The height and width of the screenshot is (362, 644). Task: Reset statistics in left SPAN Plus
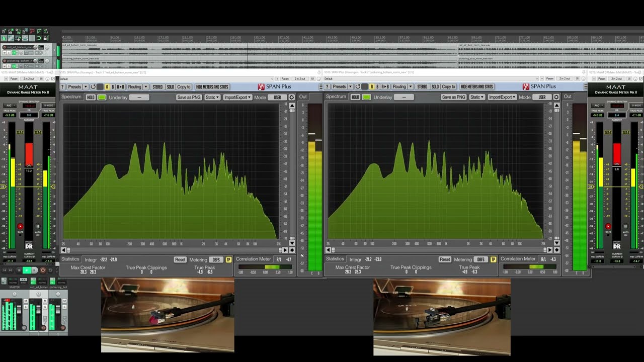pyautogui.click(x=180, y=259)
